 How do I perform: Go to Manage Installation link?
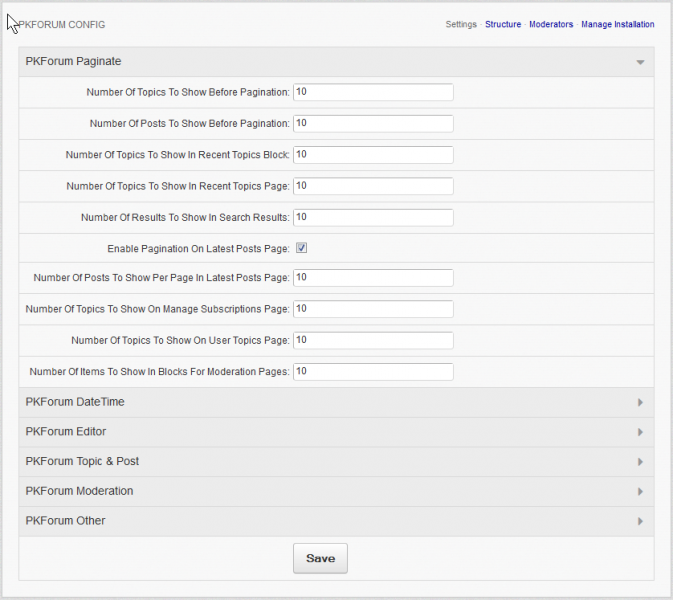617,24
